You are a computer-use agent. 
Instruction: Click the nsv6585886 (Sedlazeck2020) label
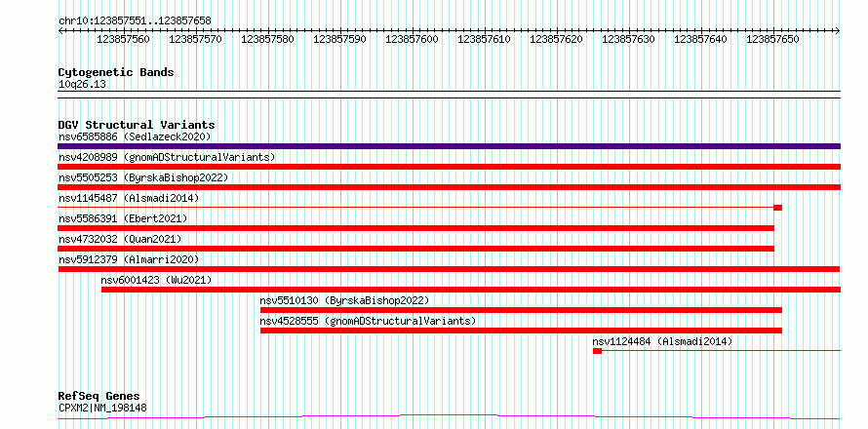[x=135, y=136]
